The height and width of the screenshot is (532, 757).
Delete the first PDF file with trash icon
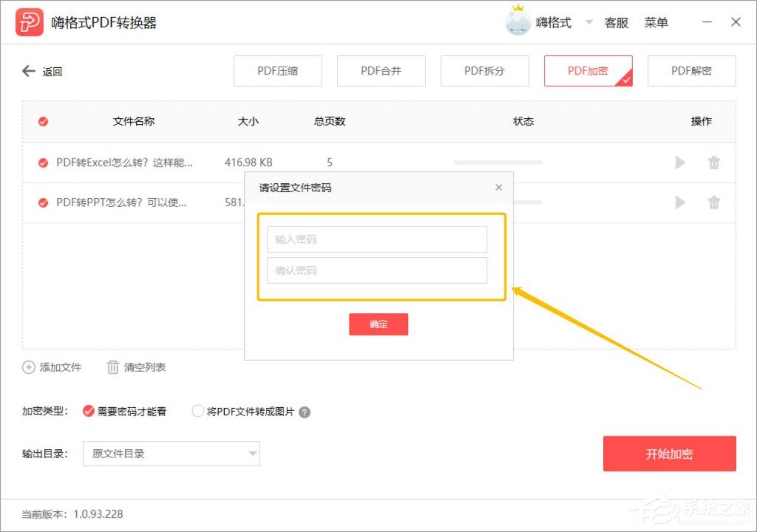click(713, 162)
